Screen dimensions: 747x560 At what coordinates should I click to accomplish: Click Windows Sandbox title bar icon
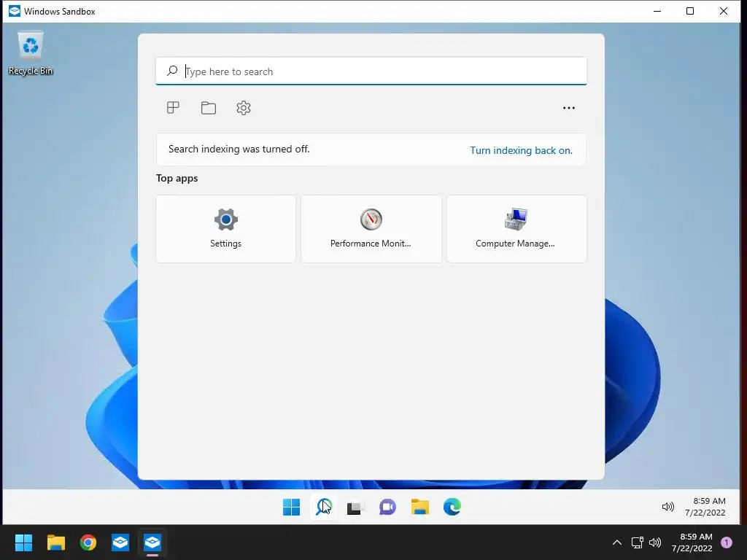(15, 11)
